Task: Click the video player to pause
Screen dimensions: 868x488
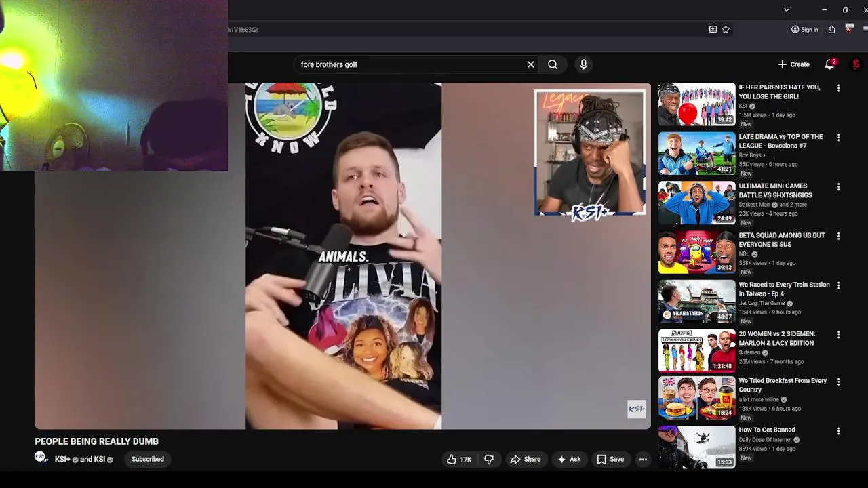Action: 342,256
